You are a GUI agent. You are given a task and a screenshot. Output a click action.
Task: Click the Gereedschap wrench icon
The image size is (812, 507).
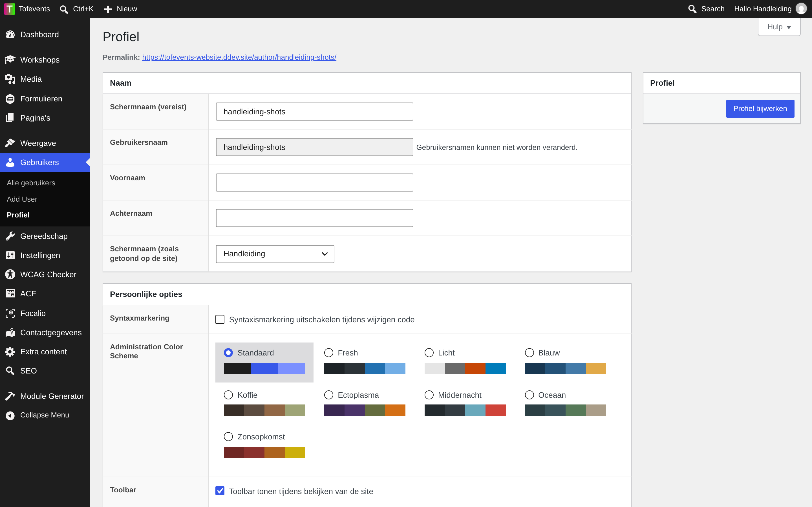click(x=10, y=236)
